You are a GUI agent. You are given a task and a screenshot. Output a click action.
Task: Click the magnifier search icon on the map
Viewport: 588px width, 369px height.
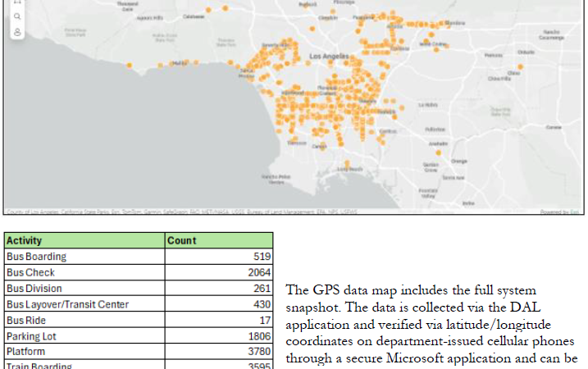point(17,16)
